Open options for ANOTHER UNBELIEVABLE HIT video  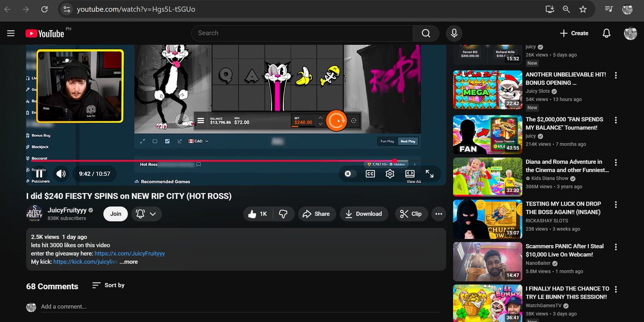pyautogui.click(x=616, y=75)
